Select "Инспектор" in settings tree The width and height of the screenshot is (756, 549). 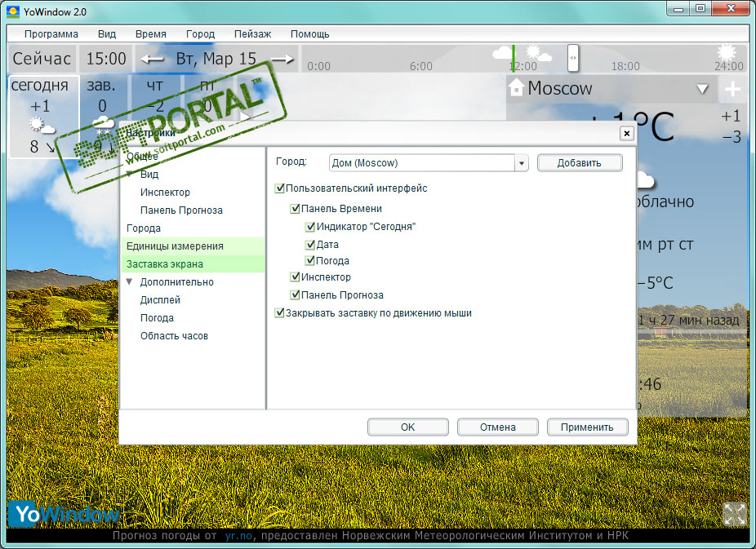click(x=165, y=193)
